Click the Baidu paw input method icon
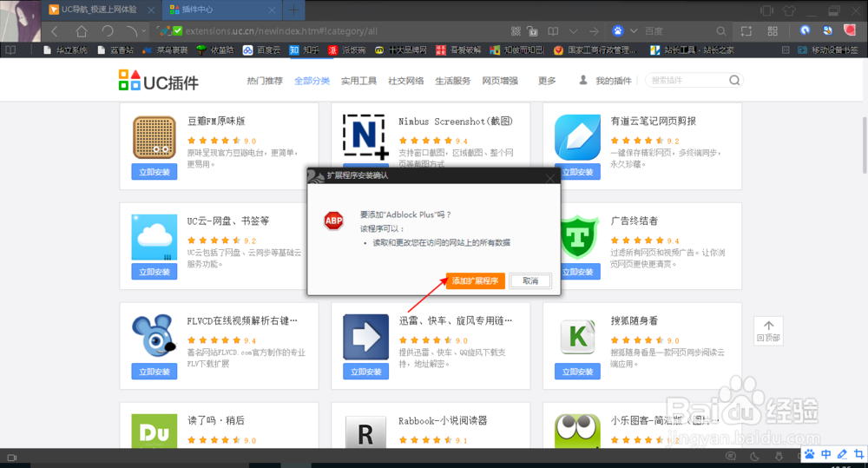Image resolution: width=868 pixels, height=468 pixels. click(x=809, y=454)
